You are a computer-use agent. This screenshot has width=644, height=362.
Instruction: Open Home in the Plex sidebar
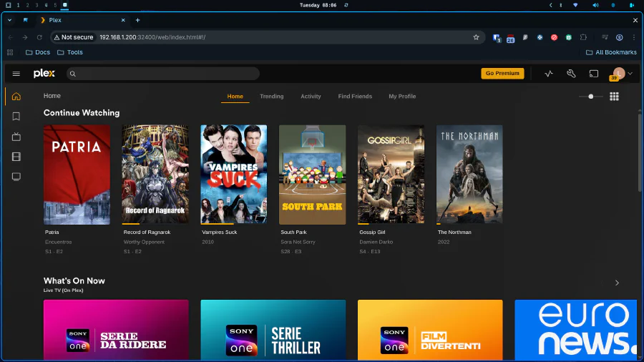pos(16,97)
